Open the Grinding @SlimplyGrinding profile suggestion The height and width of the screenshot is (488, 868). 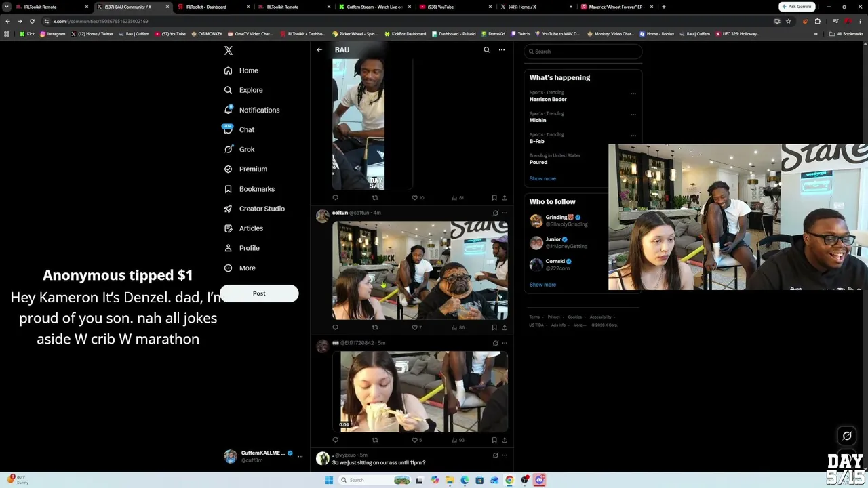coord(566,221)
